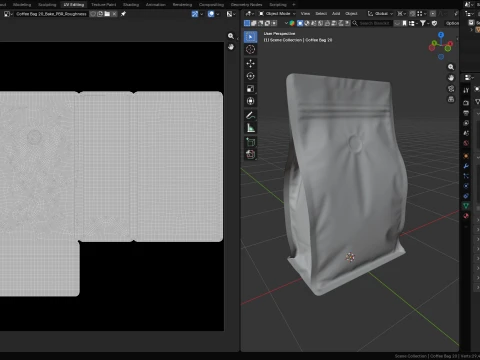Open the Scene properties tab
This screenshot has width=480, height=360.
click(x=466, y=133)
